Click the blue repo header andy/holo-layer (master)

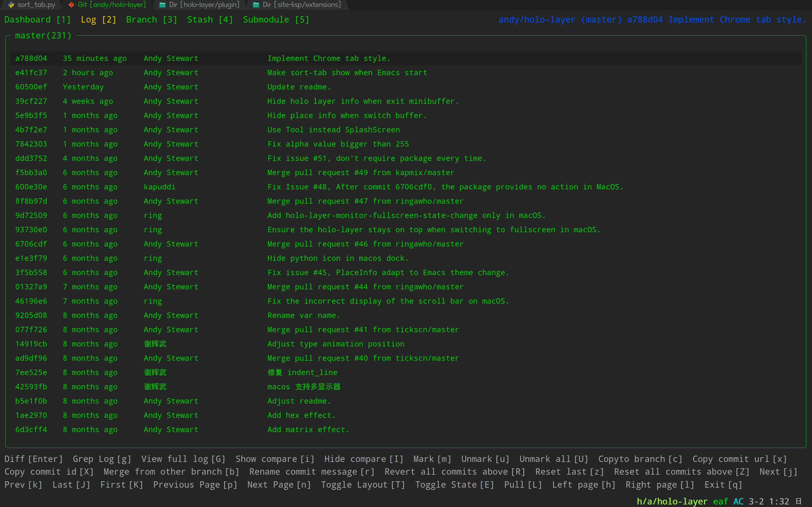click(x=560, y=20)
